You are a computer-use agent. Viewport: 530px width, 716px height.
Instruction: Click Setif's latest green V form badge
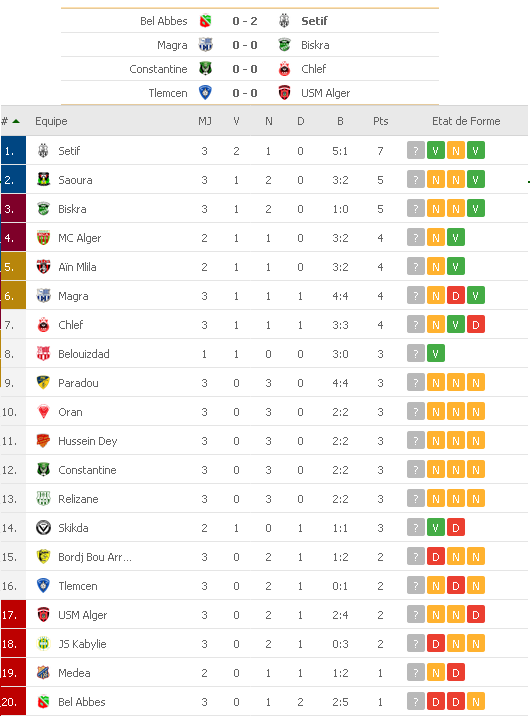(x=476, y=151)
